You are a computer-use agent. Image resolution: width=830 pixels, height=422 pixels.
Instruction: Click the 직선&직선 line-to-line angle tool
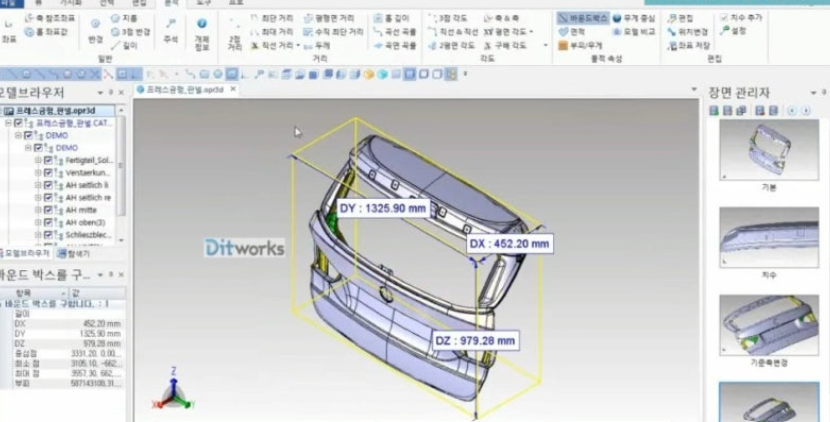453,32
